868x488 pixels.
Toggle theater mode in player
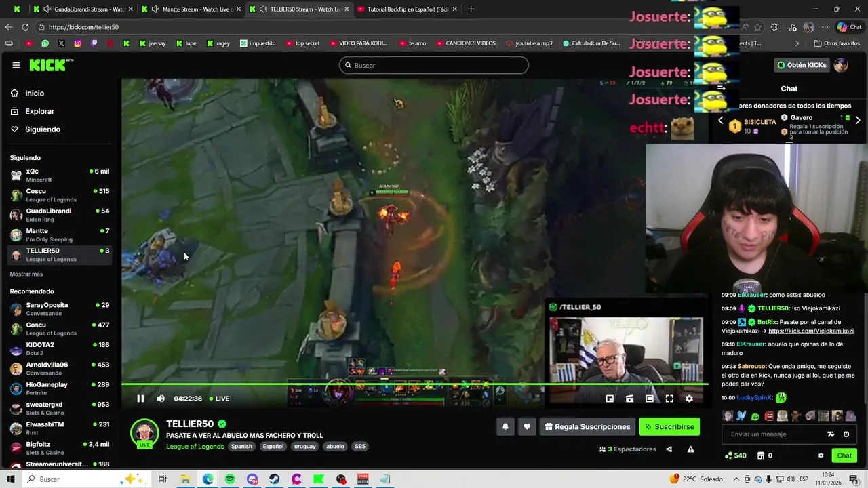(x=649, y=399)
